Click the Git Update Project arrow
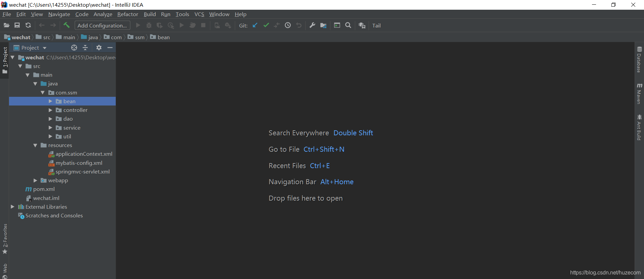Viewport: 644px width, 279px height. point(255,25)
